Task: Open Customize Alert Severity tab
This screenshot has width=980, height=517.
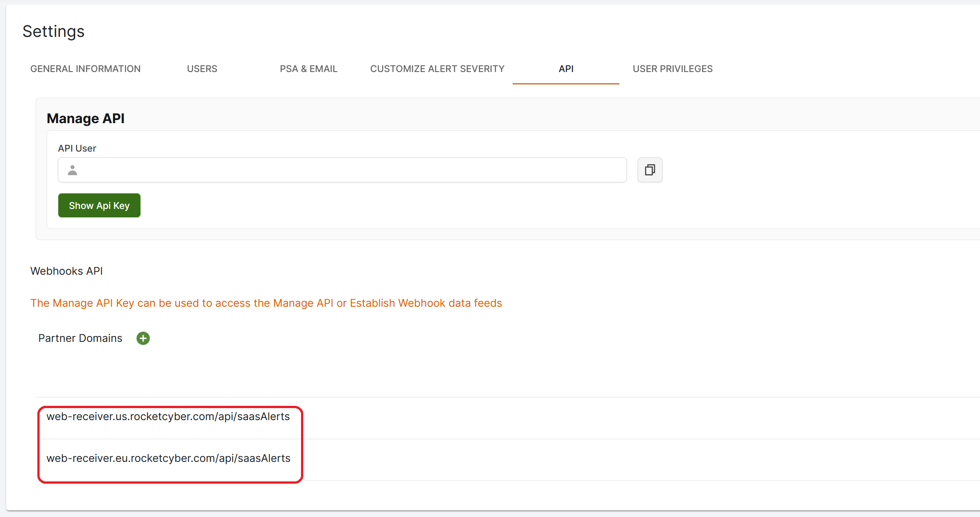Action: coord(437,69)
